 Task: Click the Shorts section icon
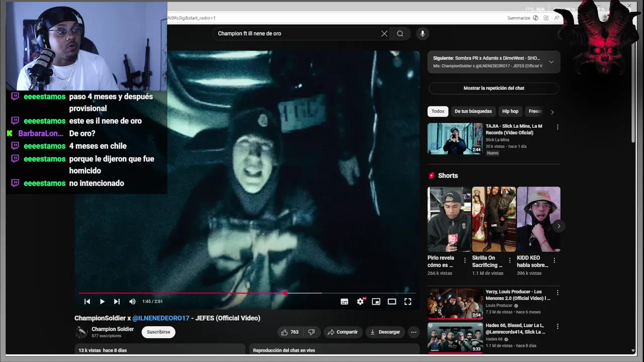[431, 175]
